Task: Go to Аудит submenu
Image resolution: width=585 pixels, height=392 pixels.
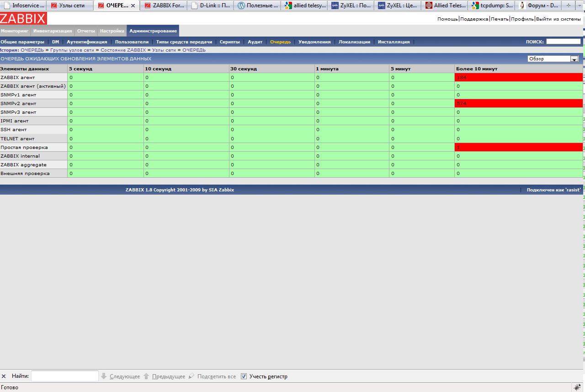Action: 255,42
